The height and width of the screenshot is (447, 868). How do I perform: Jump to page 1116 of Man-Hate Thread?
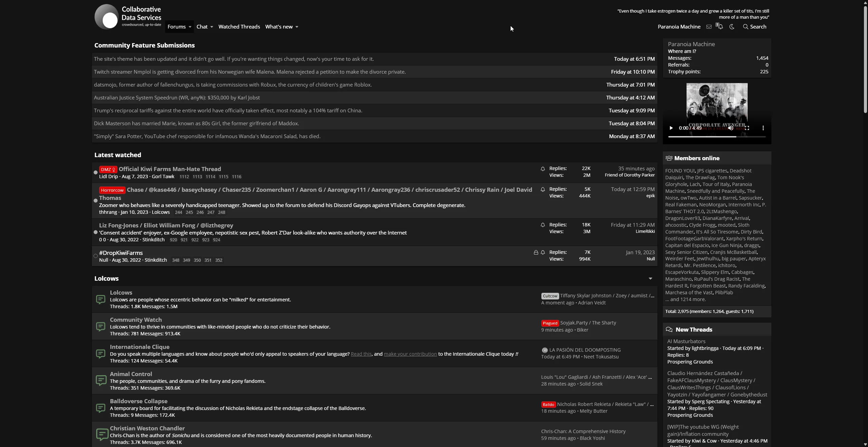[x=236, y=177]
